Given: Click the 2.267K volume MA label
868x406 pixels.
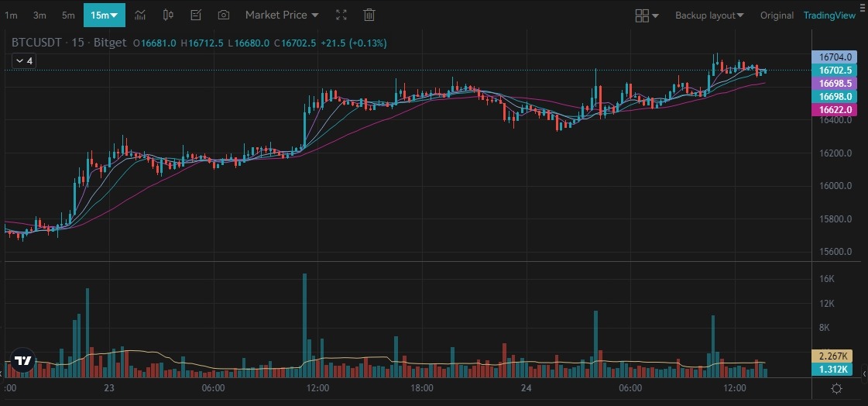Looking at the screenshot, I should (832, 356).
